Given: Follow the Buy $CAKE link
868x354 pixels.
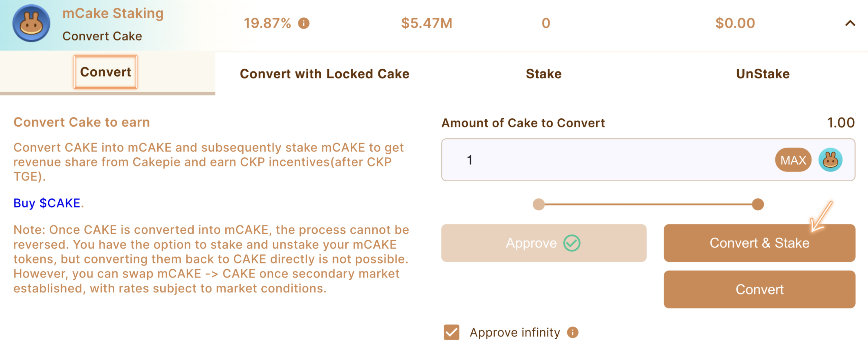Looking at the screenshot, I should [47, 203].
